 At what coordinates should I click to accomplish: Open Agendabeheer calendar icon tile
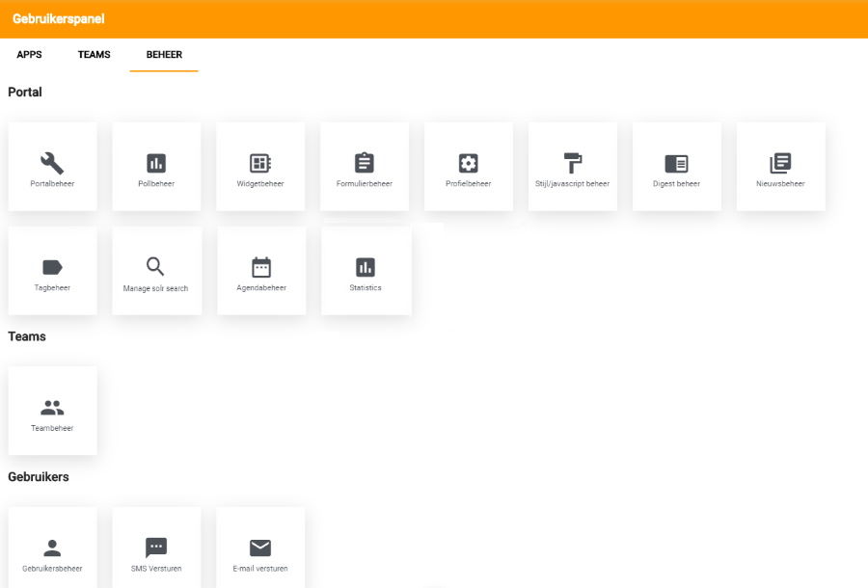[x=261, y=267]
